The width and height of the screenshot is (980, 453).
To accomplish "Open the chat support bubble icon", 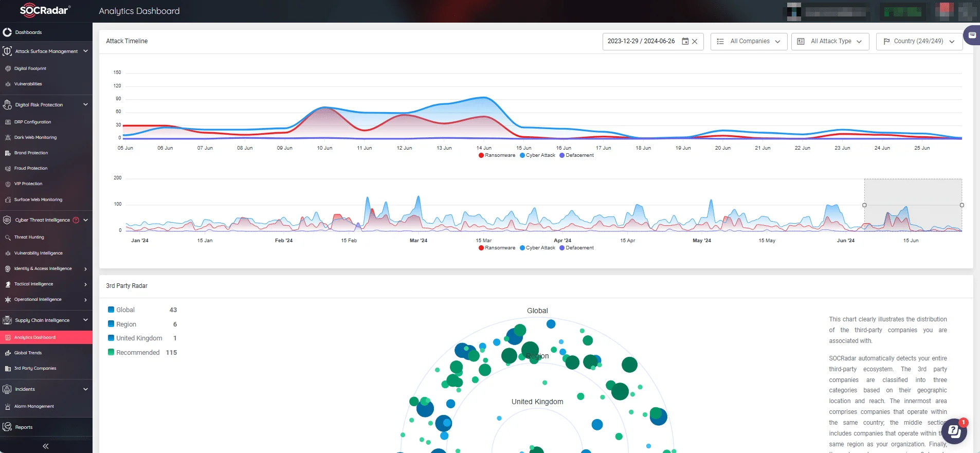I will click(954, 431).
